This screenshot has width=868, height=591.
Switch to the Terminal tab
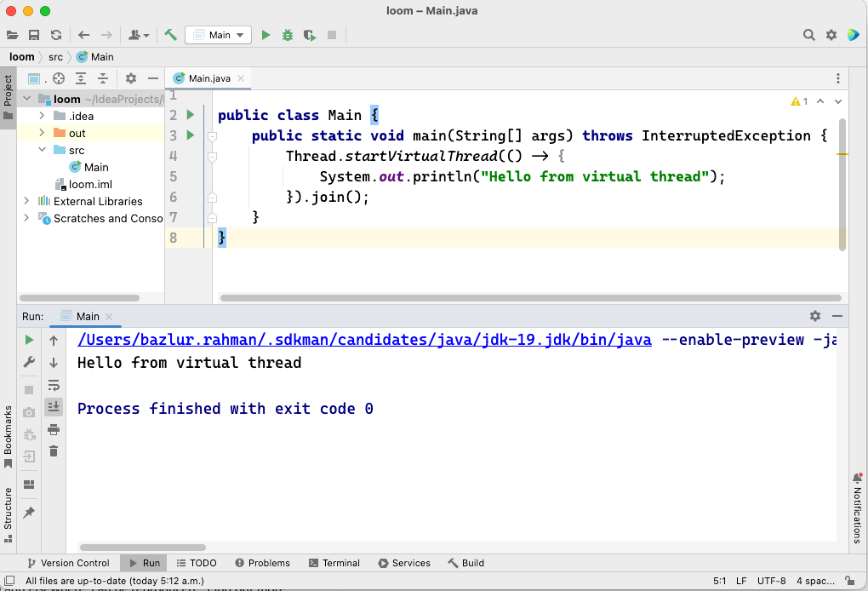[x=334, y=563]
